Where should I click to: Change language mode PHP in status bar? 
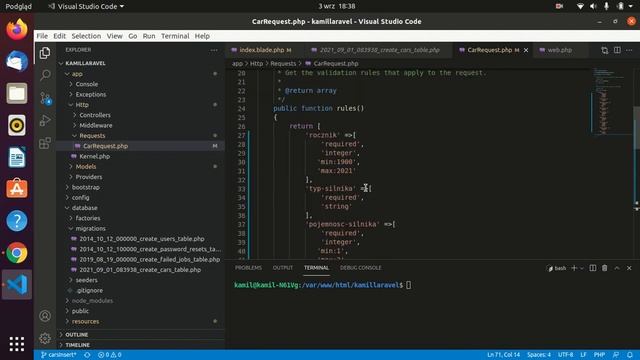[599, 355]
